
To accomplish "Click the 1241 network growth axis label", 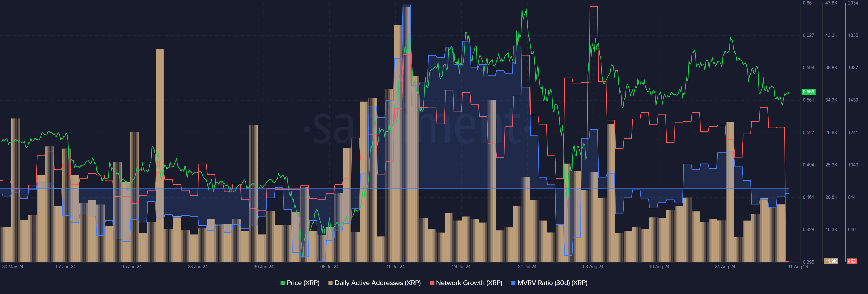I will tap(853, 133).
